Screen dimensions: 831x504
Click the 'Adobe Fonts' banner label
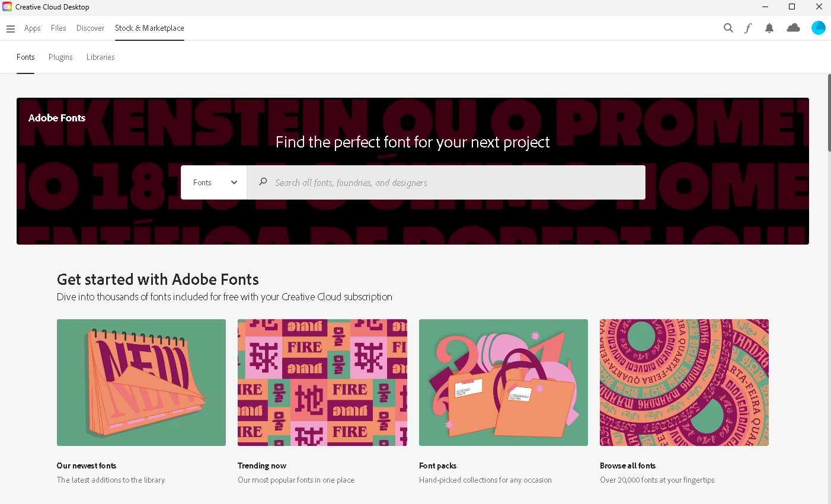click(57, 118)
